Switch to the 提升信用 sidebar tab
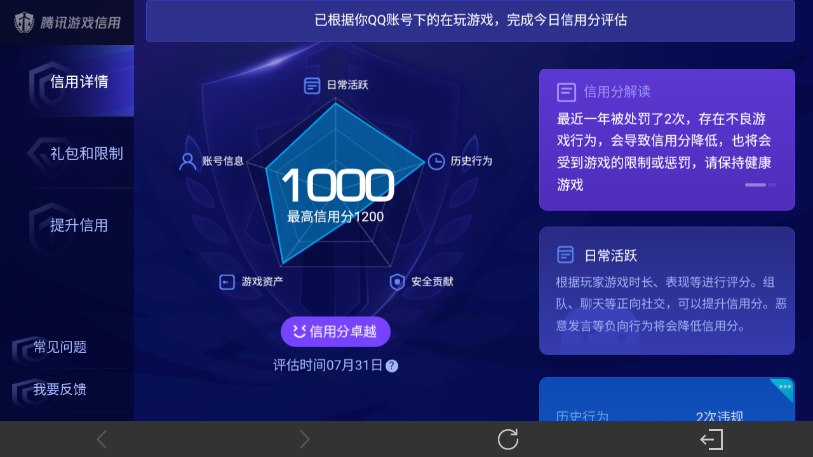The width and height of the screenshot is (813, 457). pyautogui.click(x=67, y=225)
